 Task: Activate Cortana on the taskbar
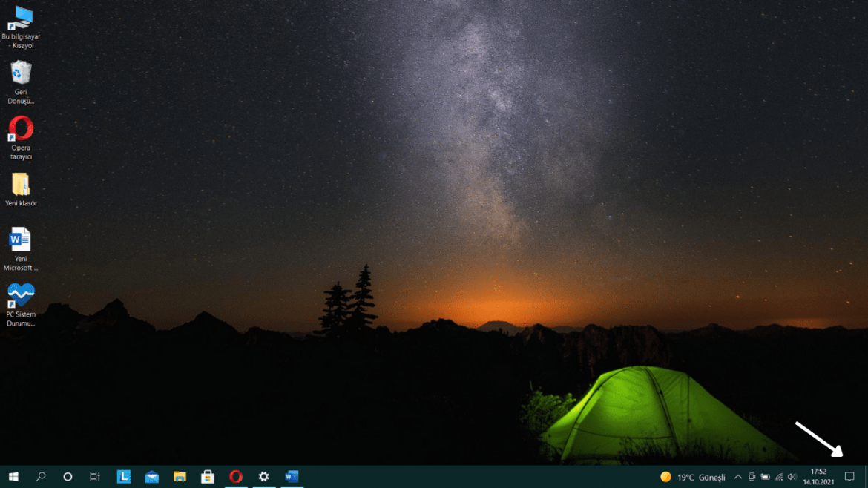[x=67, y=477]
